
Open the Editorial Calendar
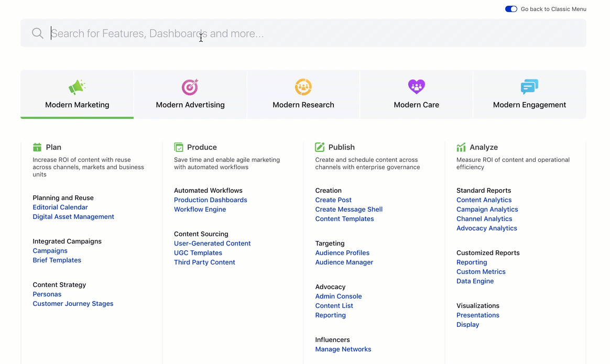point(60,207)
